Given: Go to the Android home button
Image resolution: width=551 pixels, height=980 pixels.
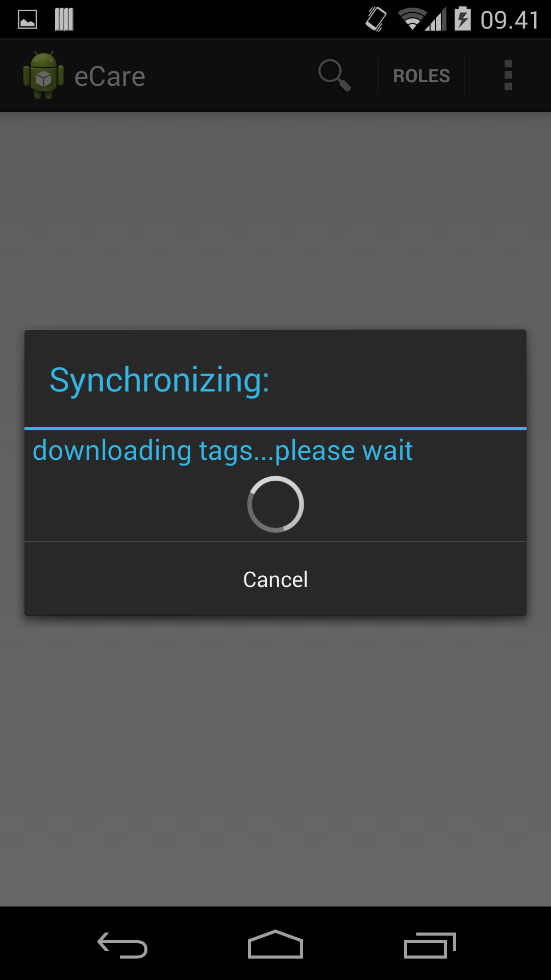Looking at the screenshot, I should 275,944.
